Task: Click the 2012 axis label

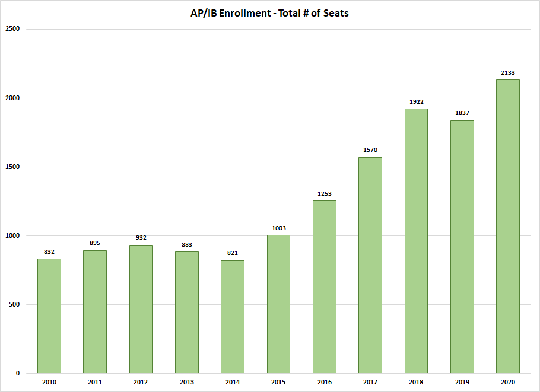Action: (x=141, y=382)
